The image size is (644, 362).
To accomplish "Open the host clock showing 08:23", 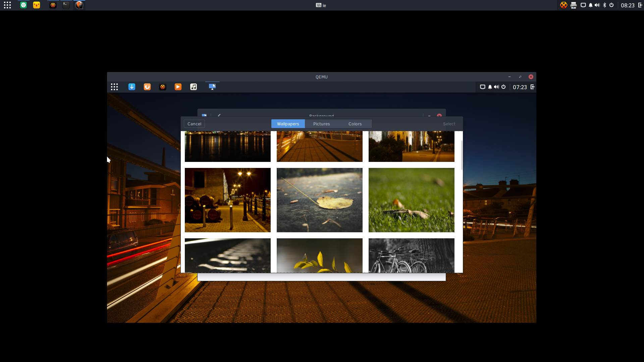I will pyautogui.click(x=628, y=5).
